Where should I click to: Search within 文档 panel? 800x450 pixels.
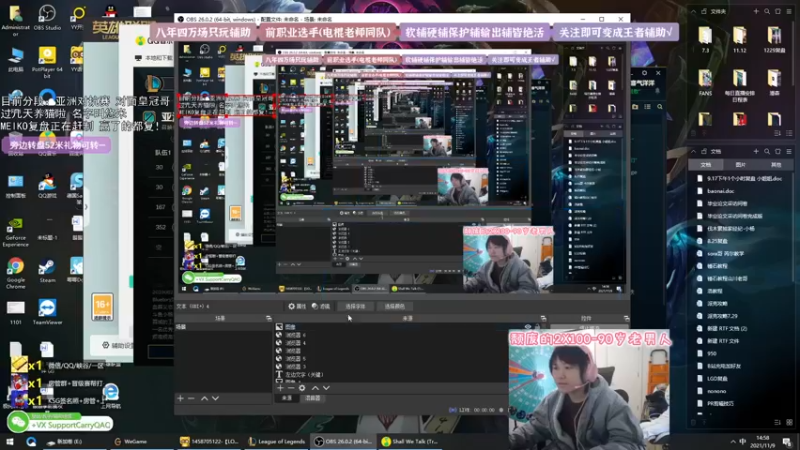pyautogui.click(x=767, y=151)
